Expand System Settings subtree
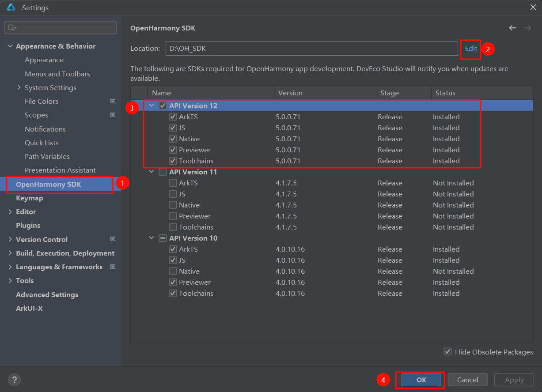Screen dimensions: 542x392 (19, 87)
